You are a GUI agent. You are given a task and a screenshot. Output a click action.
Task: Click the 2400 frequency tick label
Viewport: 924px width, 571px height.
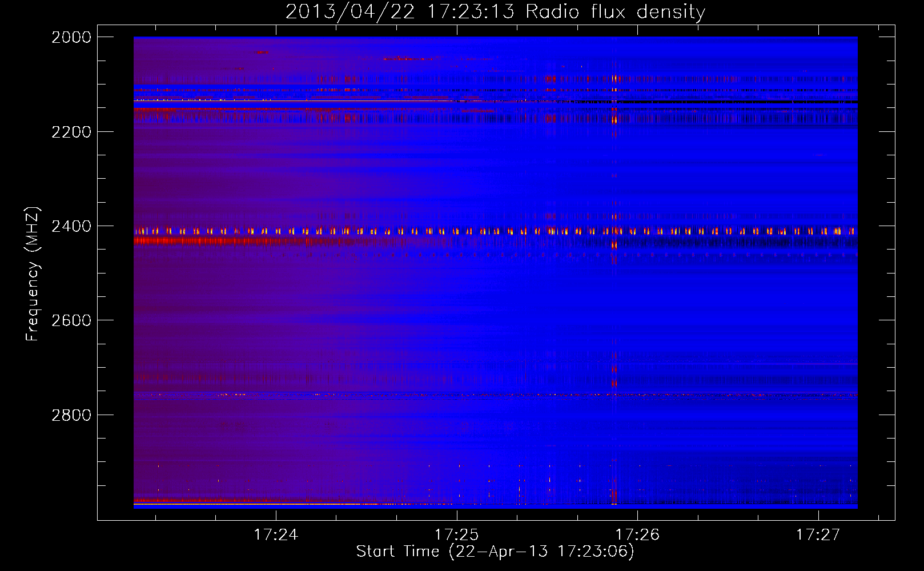click(71, 226)
